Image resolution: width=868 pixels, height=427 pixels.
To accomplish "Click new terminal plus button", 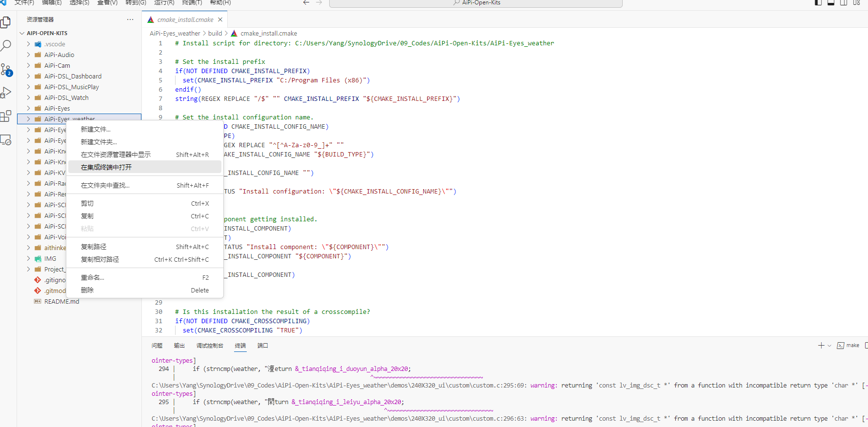I will 821,345.
